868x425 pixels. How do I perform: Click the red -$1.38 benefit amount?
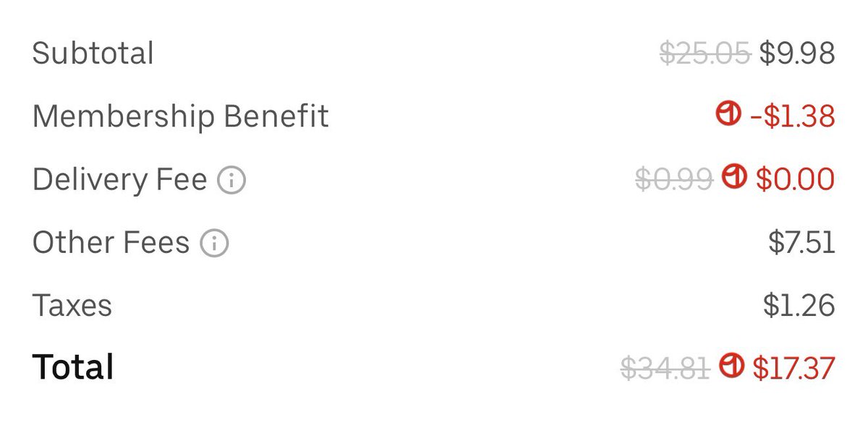pos(793,116)
